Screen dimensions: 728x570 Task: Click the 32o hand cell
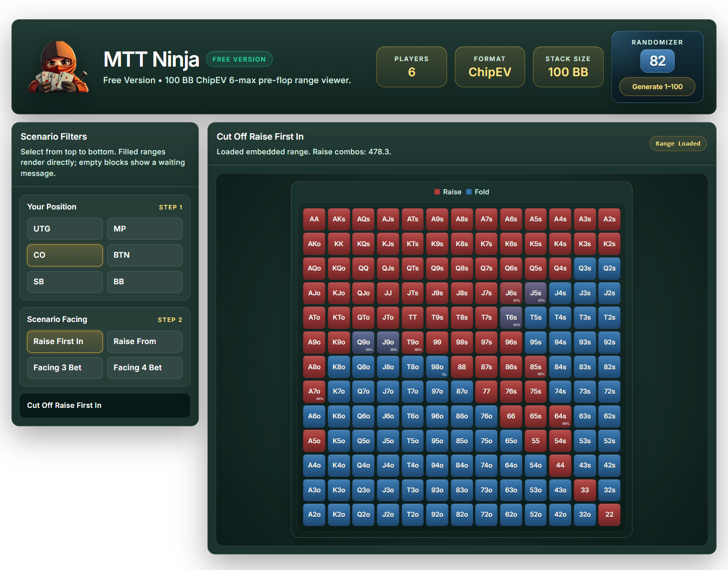tap(585, 514)
